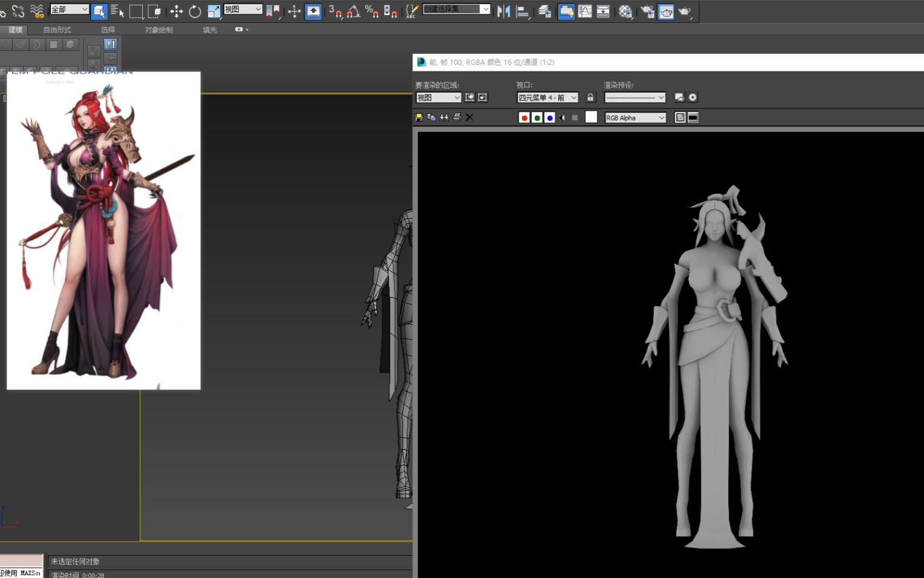The image size is (924, 578).
Task: Open the Layer Explorer
Action: coord(544,11)
